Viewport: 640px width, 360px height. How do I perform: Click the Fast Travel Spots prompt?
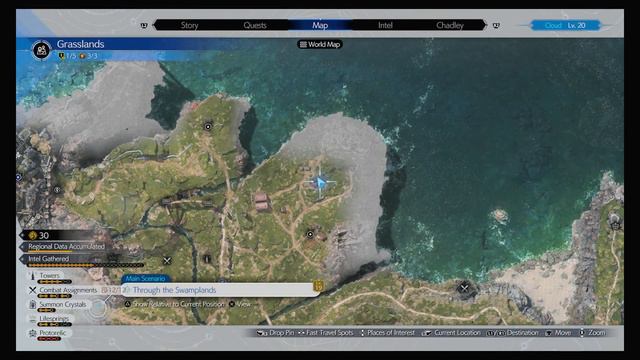tap(326, 333)
